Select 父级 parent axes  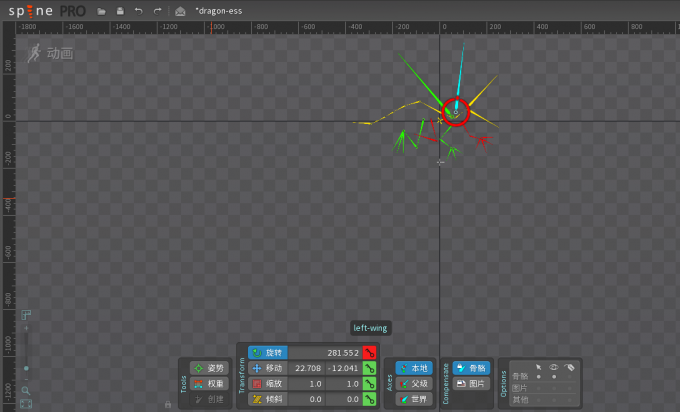[x=414, y=384]
